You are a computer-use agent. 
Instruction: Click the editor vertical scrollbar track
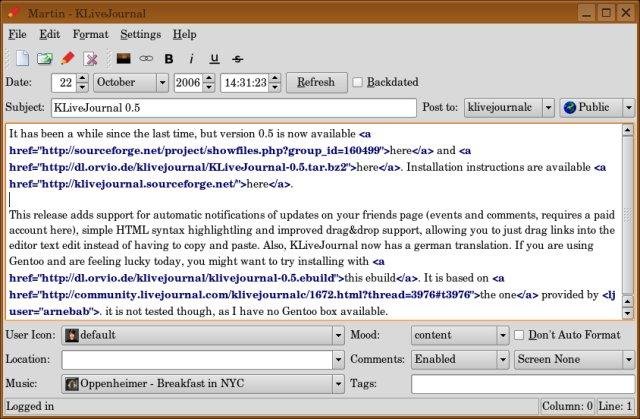pyautogui.click(x=627, y=214)
